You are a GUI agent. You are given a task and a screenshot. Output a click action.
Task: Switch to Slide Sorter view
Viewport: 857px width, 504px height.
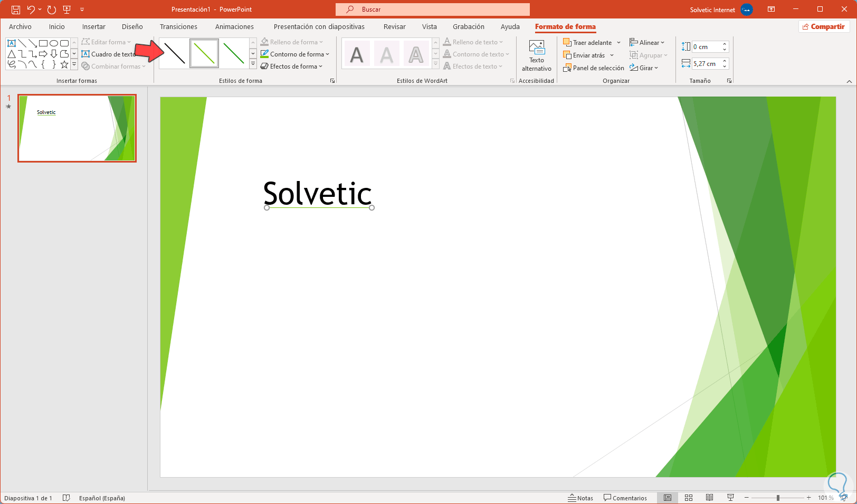coord(689,498)
